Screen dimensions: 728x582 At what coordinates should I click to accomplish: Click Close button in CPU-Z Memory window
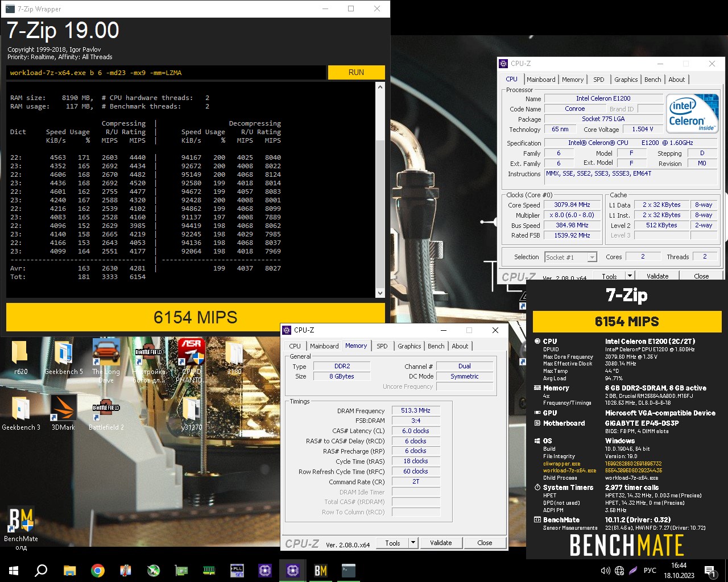click(485, 543)
